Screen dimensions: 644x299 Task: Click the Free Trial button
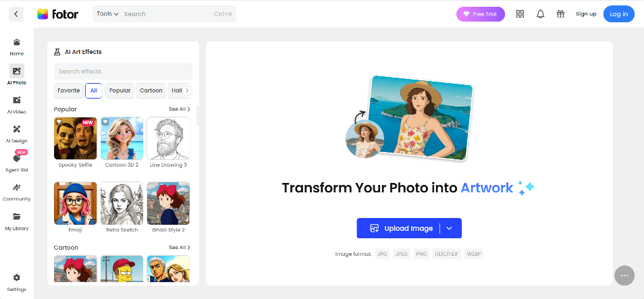click(x=480, y=14)
